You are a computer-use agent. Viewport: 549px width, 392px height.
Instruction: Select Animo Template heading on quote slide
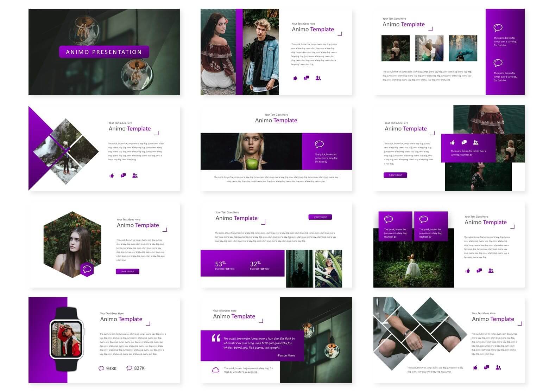[x=234, y=316]
